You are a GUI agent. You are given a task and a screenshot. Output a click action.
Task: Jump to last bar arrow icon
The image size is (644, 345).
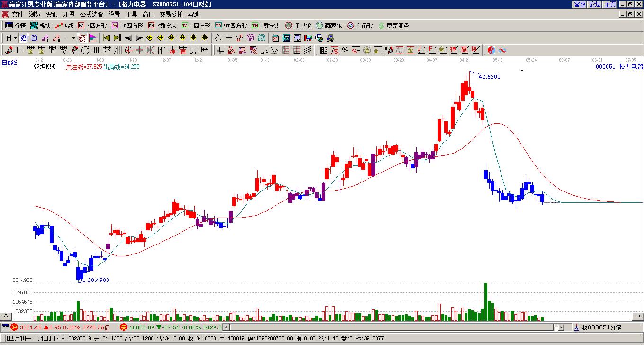[x=117, y=38]
